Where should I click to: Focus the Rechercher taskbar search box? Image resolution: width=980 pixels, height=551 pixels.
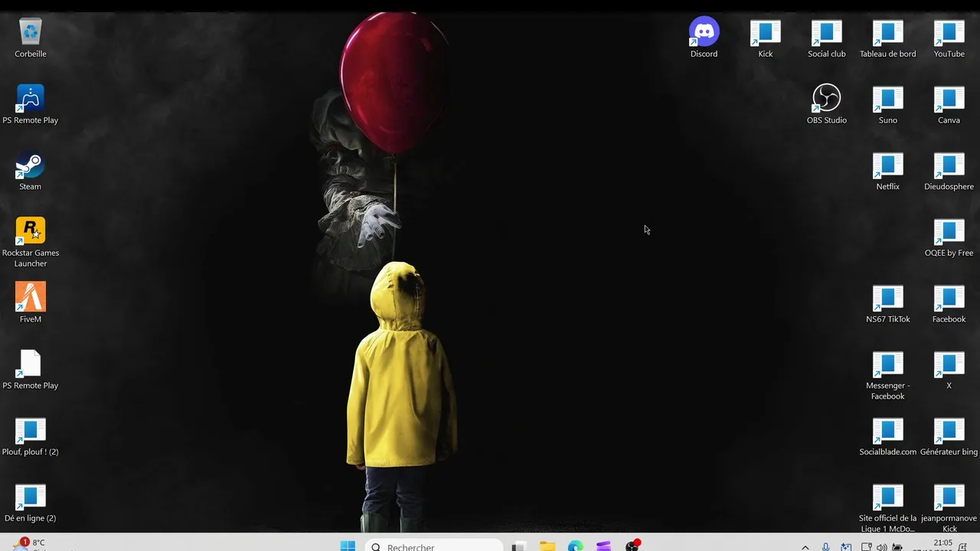pos(434,546)
